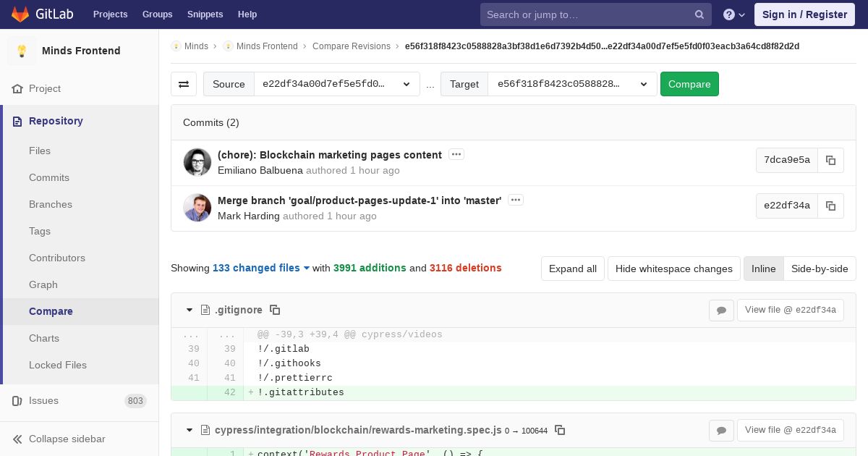This screenshot has width=868, height=456.
Task: Swap source and target revisions
Action: [x=184, y=84]
